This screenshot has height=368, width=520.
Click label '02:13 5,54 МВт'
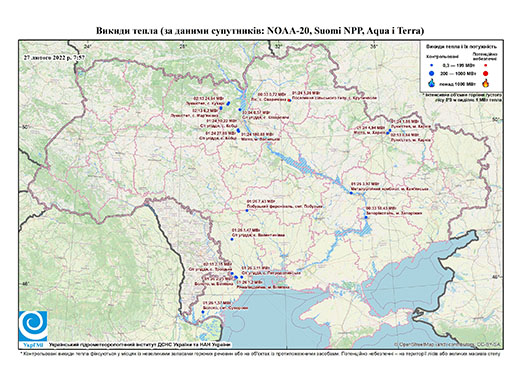coord(405,135)
